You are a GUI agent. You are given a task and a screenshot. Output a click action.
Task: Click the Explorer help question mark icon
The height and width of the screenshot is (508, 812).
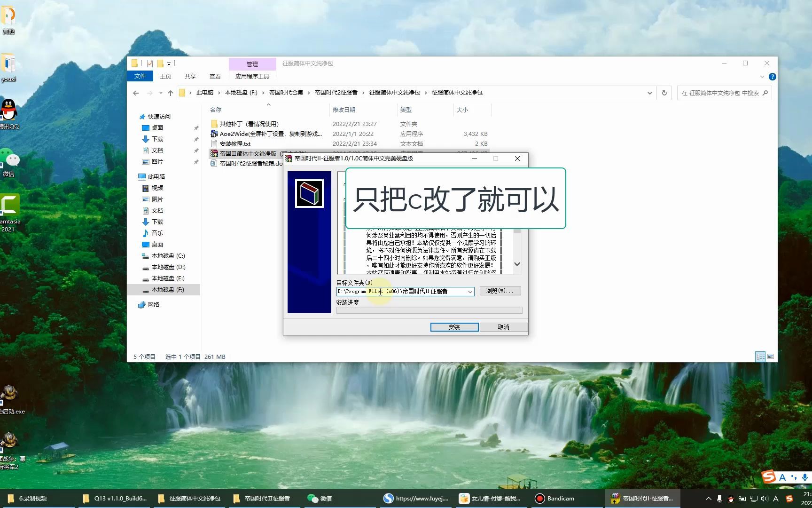pyautogui.click(x=772, y=77)
